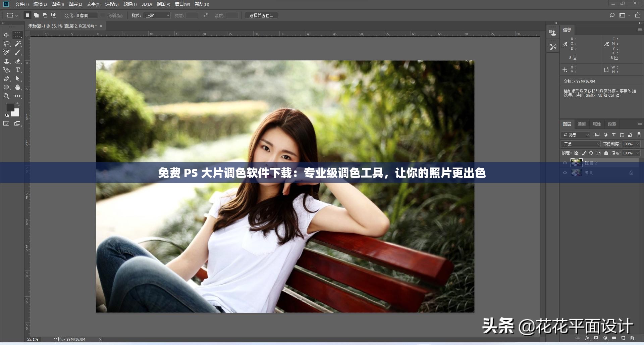Switch to the 通道 tab
The image size is (644, 345).
[582, 124]
